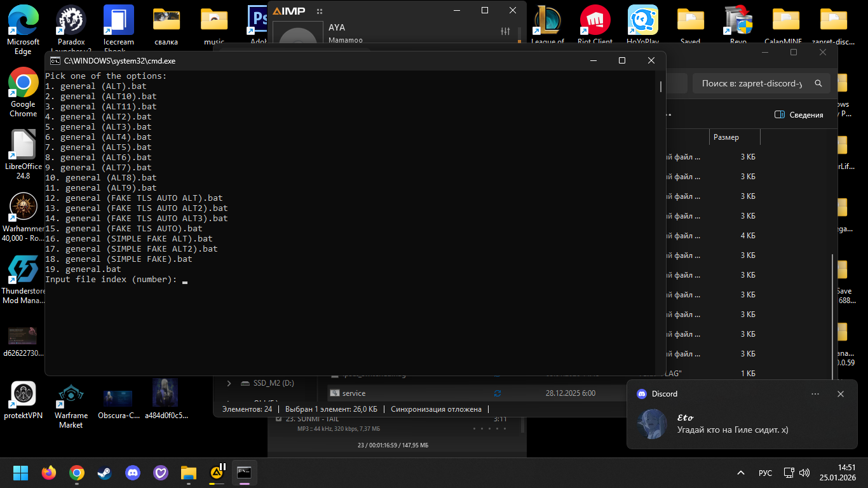Image resolution: width=868 pixels, height=488 pixels.
Task: Click the Windows Start button
Action: 20,473
